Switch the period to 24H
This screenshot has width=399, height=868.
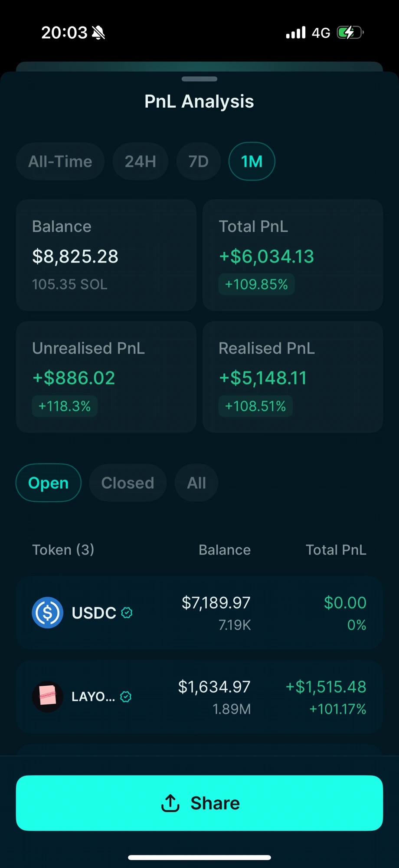[x=141, y=161]
